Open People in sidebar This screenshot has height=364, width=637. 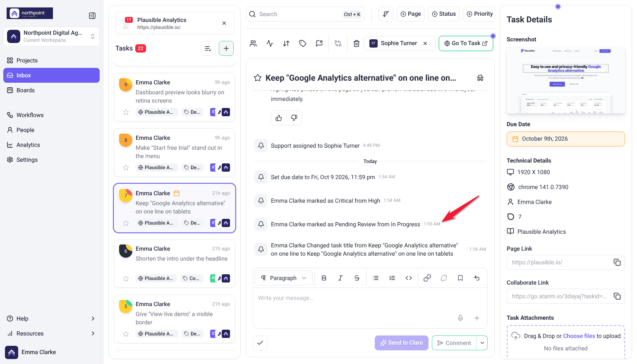tap(51, 130)
